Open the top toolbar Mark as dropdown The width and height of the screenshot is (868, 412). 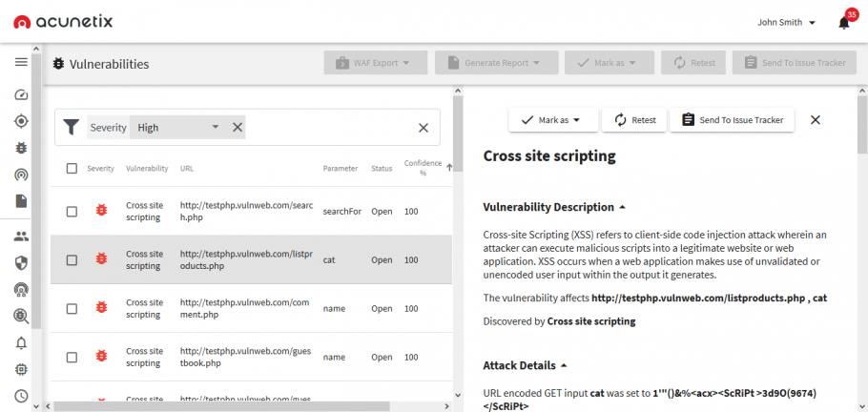click(x=610, y=63)
